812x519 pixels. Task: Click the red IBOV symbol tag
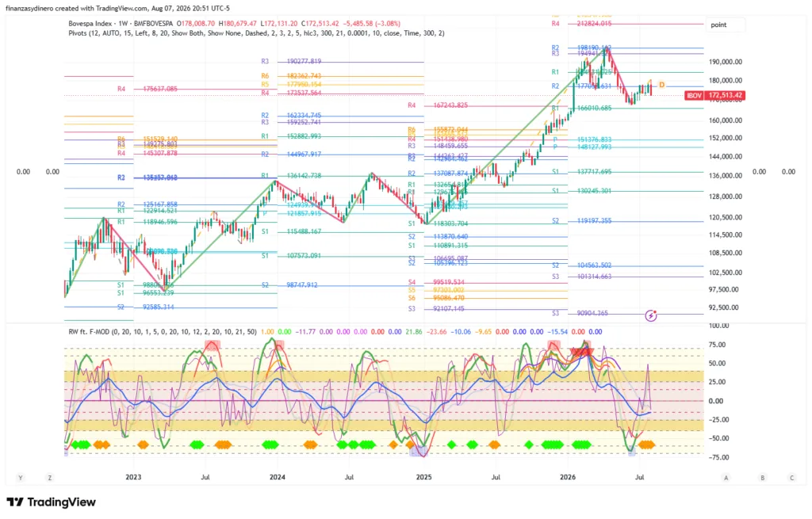coord(694,95)
